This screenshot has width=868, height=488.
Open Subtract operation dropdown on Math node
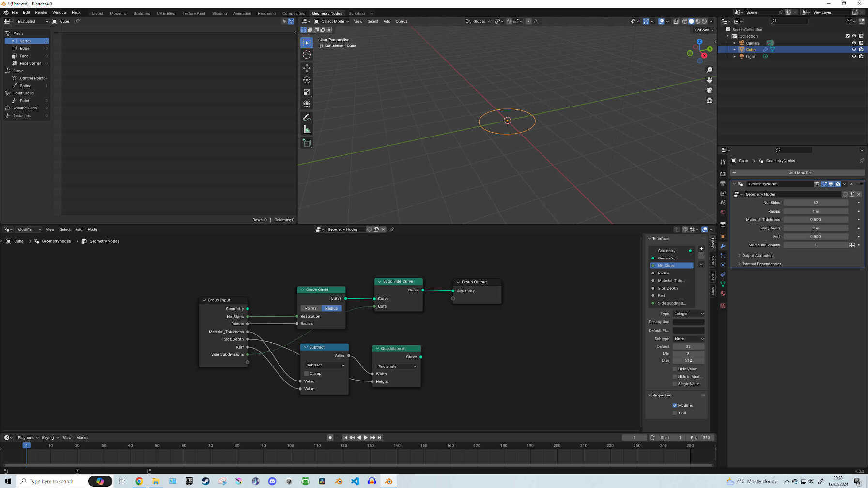point(325,365)
